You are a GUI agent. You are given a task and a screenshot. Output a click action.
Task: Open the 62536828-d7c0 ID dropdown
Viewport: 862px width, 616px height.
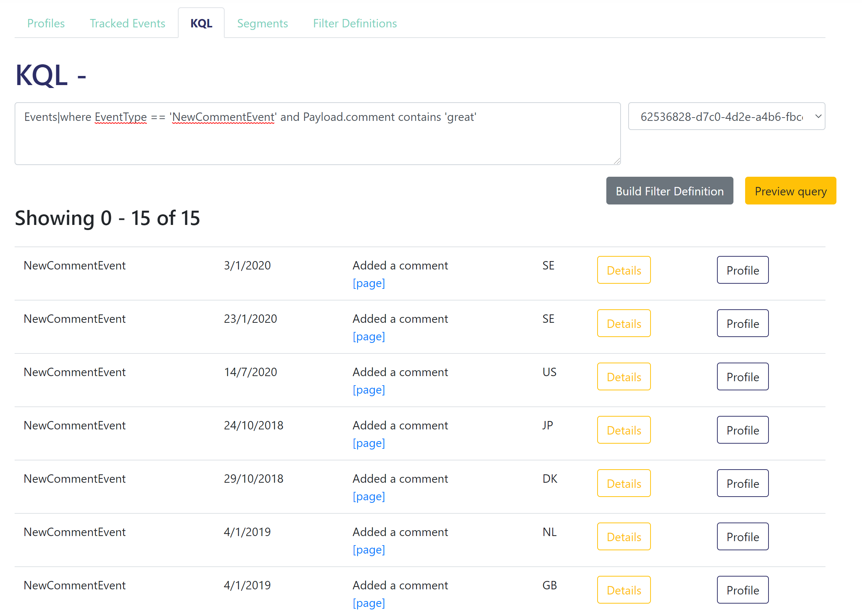(x=726, y=116)
